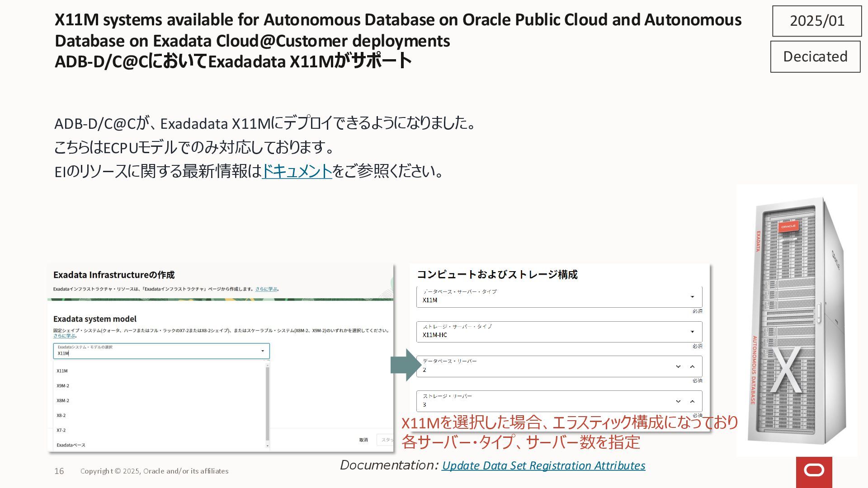Increase the データベース・サーバー count
This screenshot has height=488, width=868.
coord(692,366)
